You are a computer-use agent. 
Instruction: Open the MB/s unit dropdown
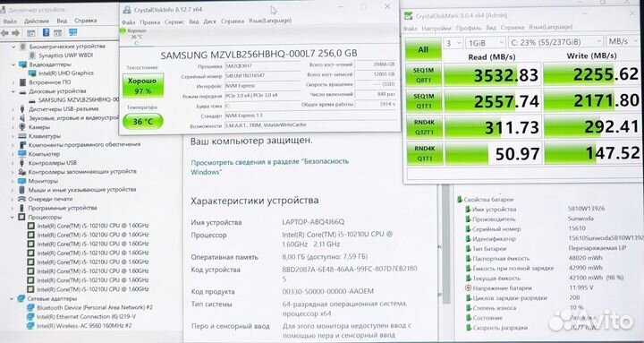[x=623, y=41]
